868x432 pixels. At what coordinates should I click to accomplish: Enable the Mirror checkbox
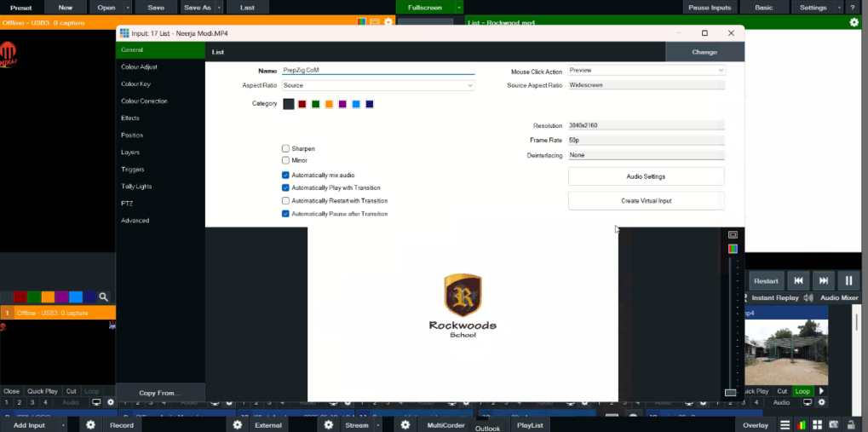pos(285,160)
